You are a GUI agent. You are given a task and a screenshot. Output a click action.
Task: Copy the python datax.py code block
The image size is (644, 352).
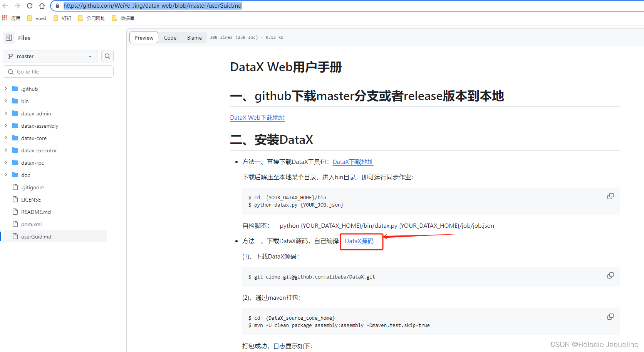[610, 196]
